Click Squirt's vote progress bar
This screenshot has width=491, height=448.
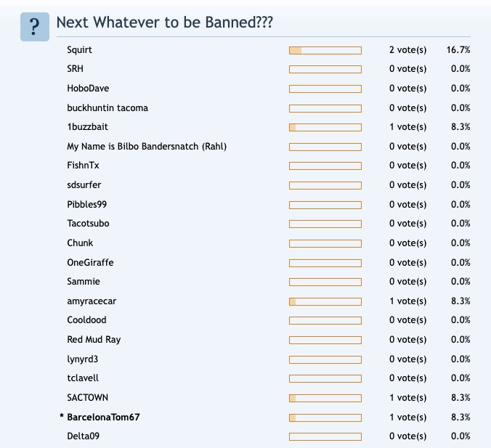(x=325, y=50)
